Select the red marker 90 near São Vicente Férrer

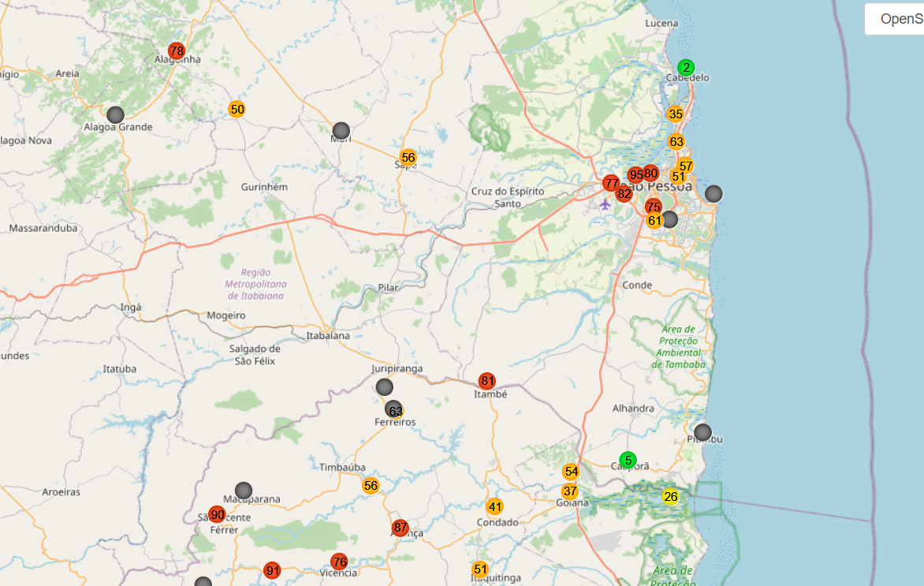tap(218, 515)
